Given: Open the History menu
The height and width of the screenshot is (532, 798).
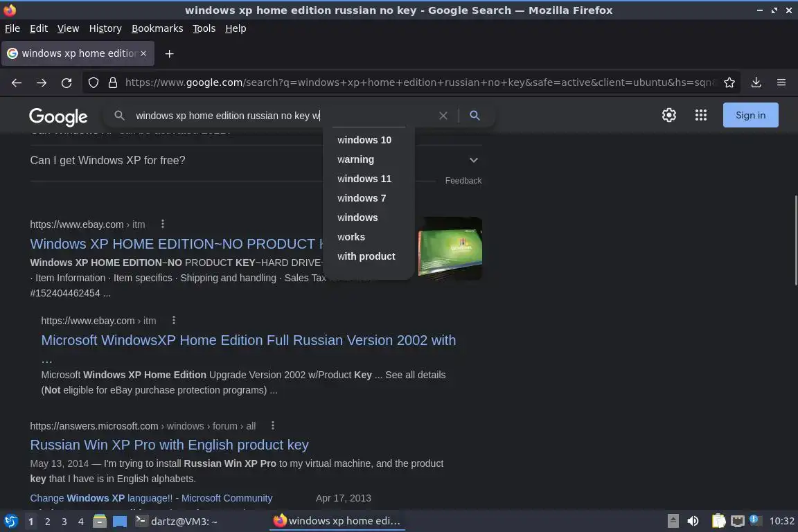Looking at the screenshot, I should pyautogui.click(x=105, y=28).
